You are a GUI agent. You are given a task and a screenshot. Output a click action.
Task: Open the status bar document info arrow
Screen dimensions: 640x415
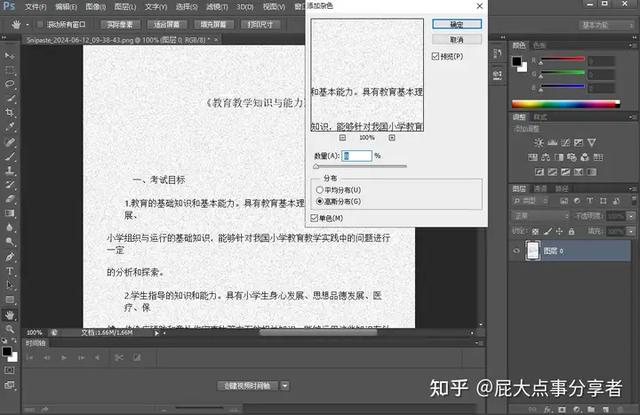156,333
